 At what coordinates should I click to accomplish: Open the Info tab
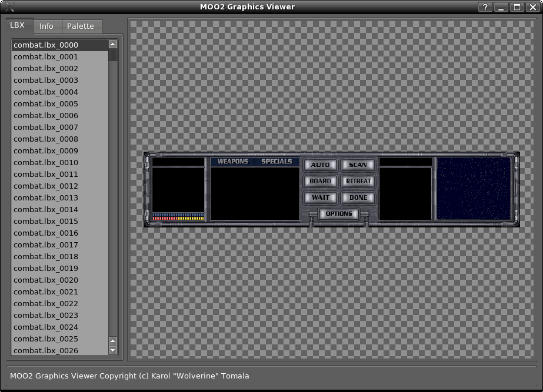pyautogui.click(x=48, y=26)
